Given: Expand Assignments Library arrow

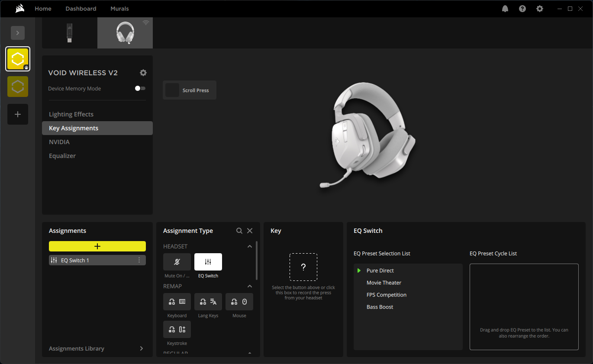Looking at the screenshot, I should tap(141, 348).
